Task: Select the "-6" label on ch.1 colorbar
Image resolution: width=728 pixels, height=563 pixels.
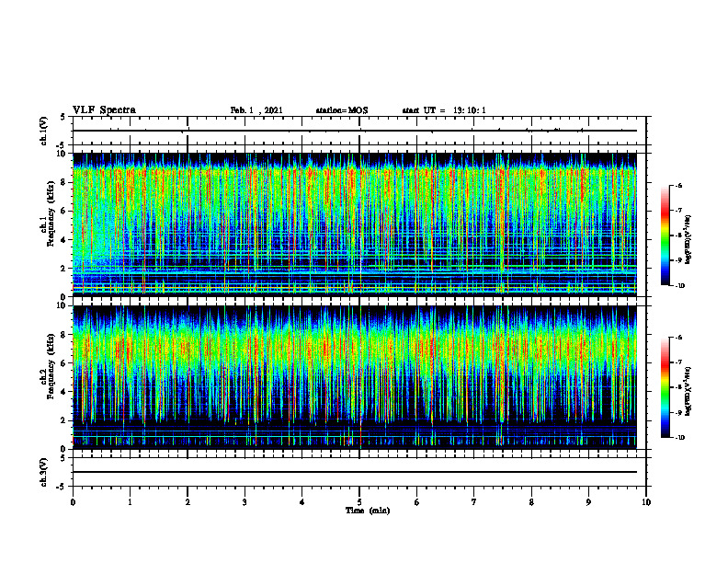Action: coord(678,186)
